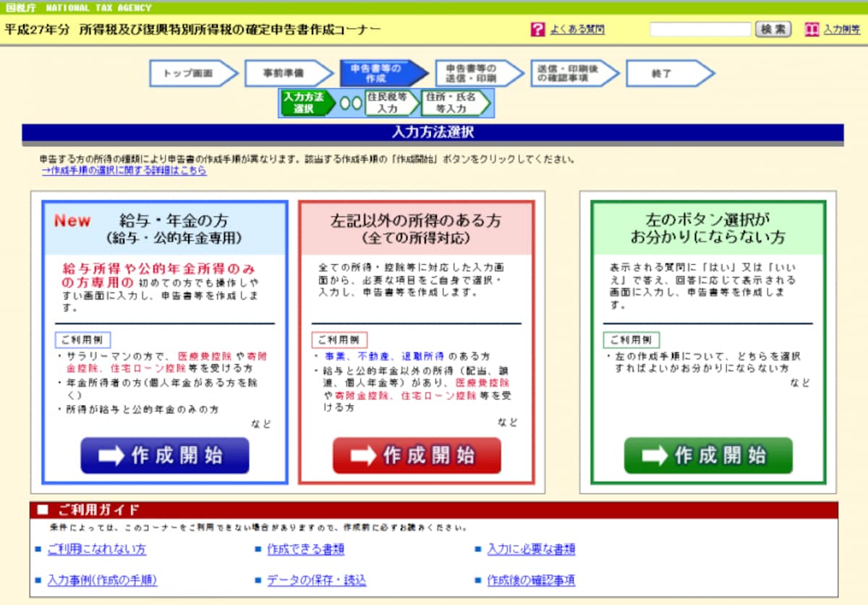Start blue 作成開始 for 給与・年金の方
This screenshot has width=868, height=605.
click(165, 455)
